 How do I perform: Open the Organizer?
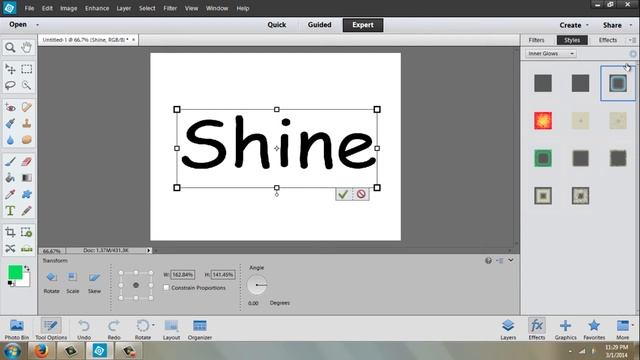[200, 329]
